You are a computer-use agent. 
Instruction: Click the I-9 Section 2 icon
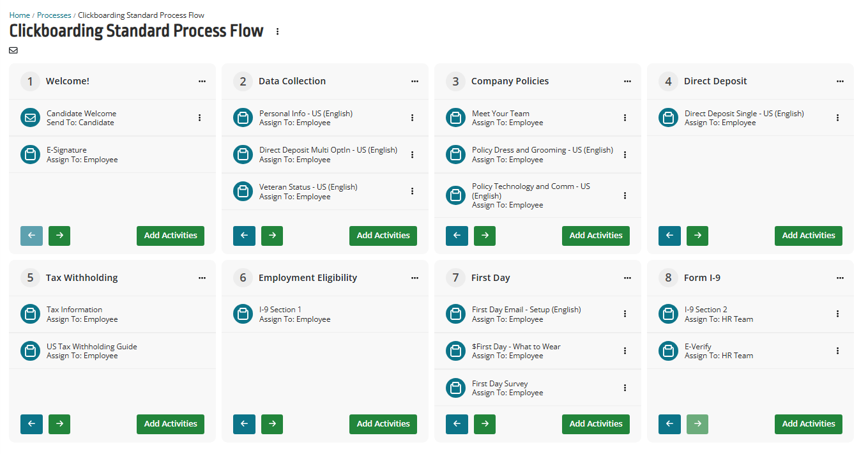(x=668, y=314)
